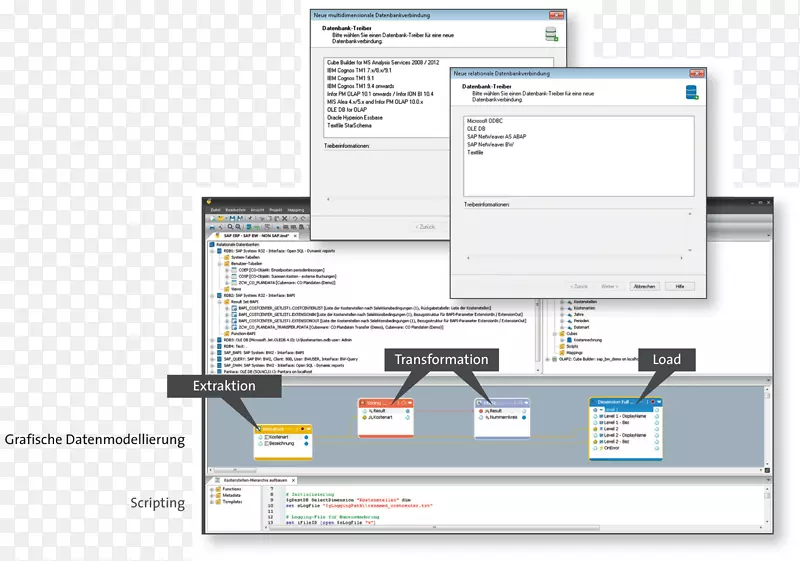
Task: Open the Datei menu
Action: coord(216,210)
